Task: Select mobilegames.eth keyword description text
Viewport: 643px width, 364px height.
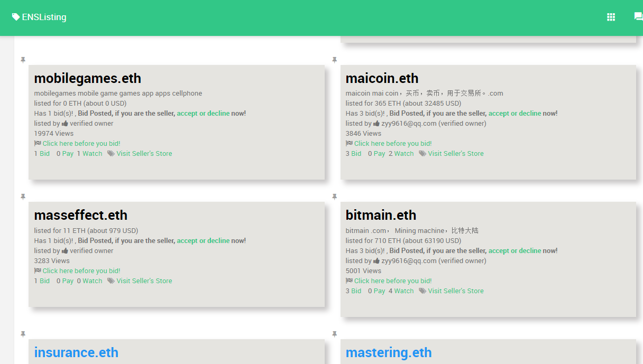Action: (x=118, y=93)
